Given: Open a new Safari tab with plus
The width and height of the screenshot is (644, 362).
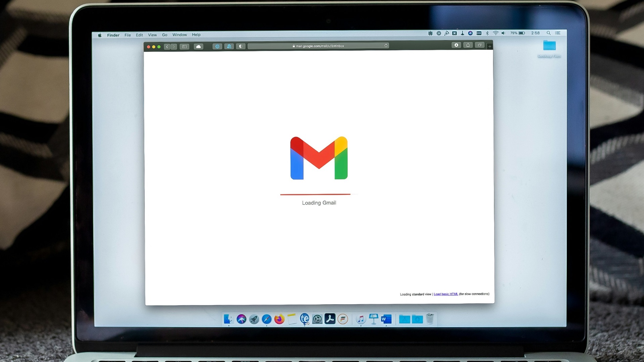Looking at the screenshot, I should (490, 46).
